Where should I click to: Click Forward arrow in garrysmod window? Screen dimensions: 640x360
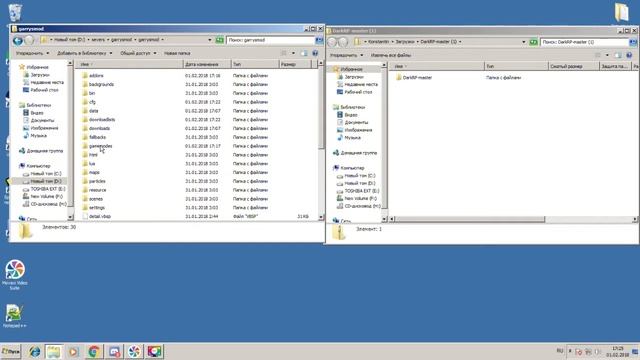tap(29, 40)
